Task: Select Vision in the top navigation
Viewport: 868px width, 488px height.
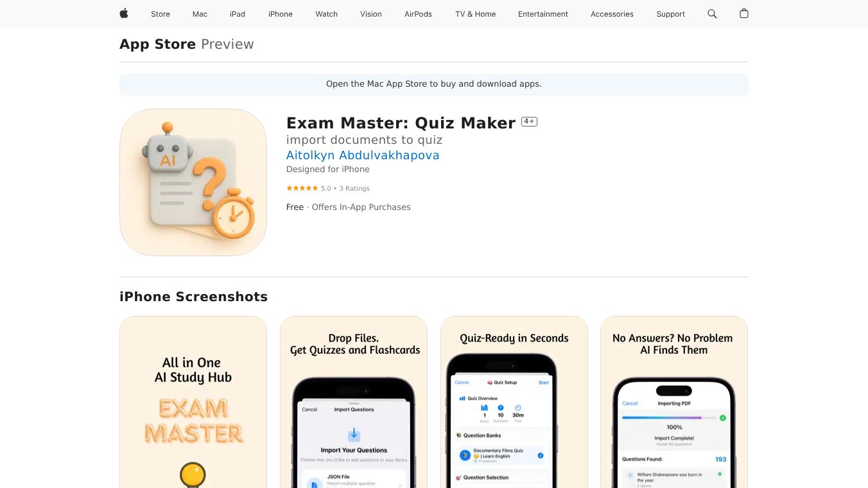Action: (x=371, y=14)
